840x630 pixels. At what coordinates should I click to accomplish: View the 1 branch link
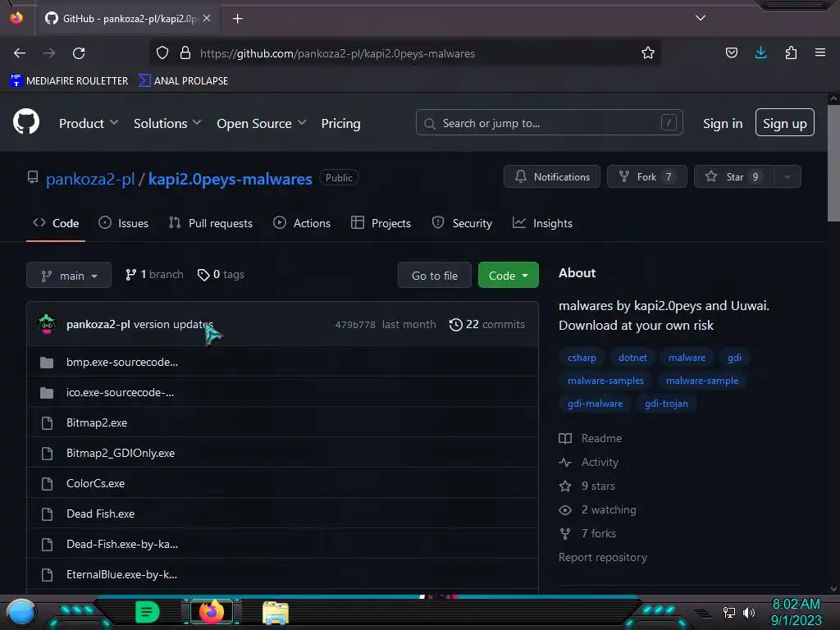154,274
